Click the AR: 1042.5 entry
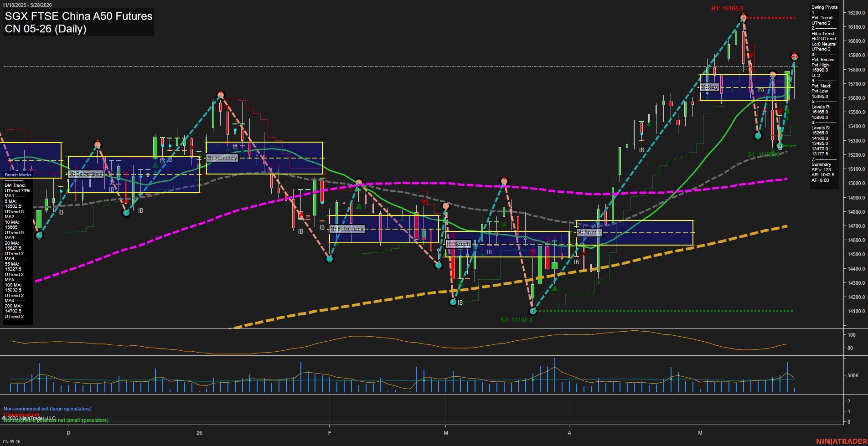The image size is (868, 446). tap(823, 175)
